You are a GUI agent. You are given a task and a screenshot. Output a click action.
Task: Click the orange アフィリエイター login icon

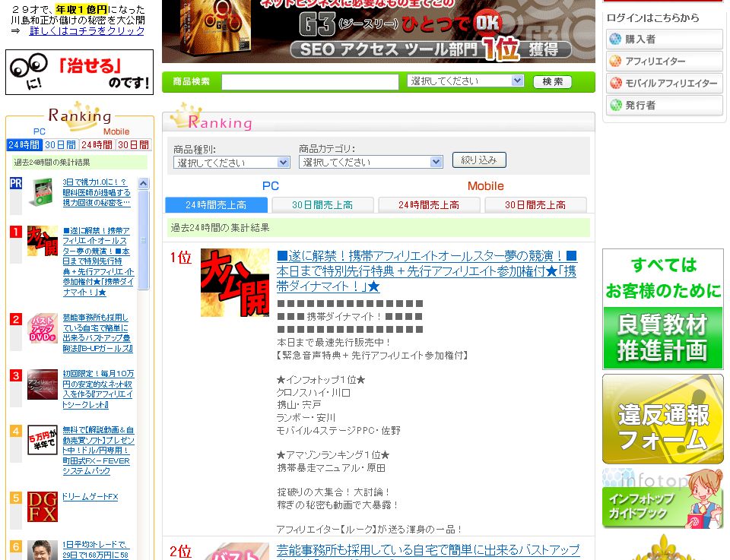(615, 61)
